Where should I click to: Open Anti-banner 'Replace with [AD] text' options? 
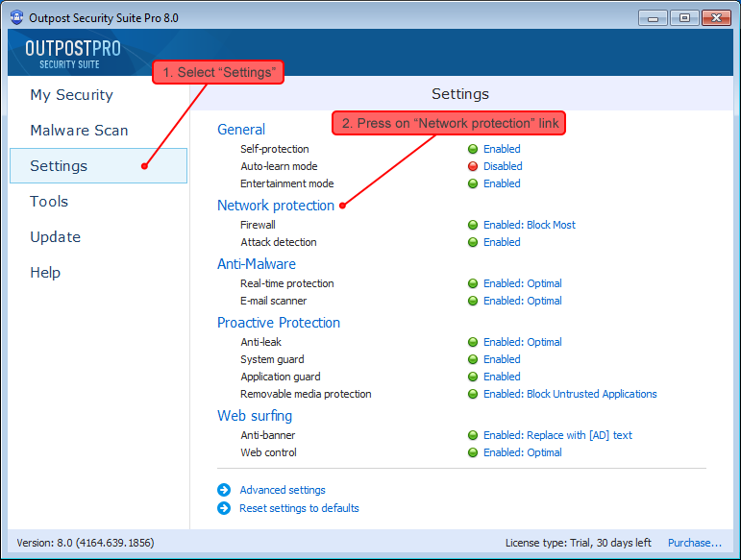pyautogui.click(x=557, y=435)
